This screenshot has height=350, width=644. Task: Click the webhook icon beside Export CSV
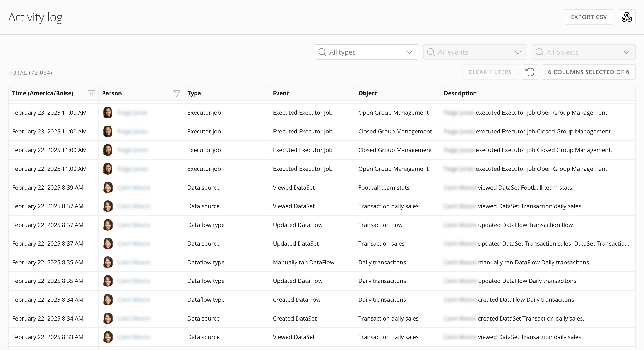[627, 17]
